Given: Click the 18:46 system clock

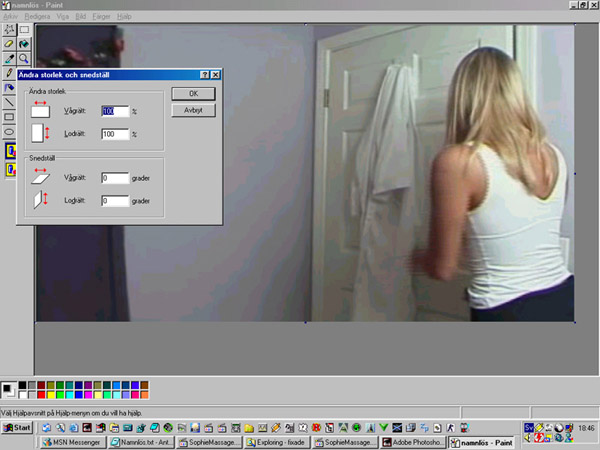Looking at the screenshot, I should coord(586,428).
